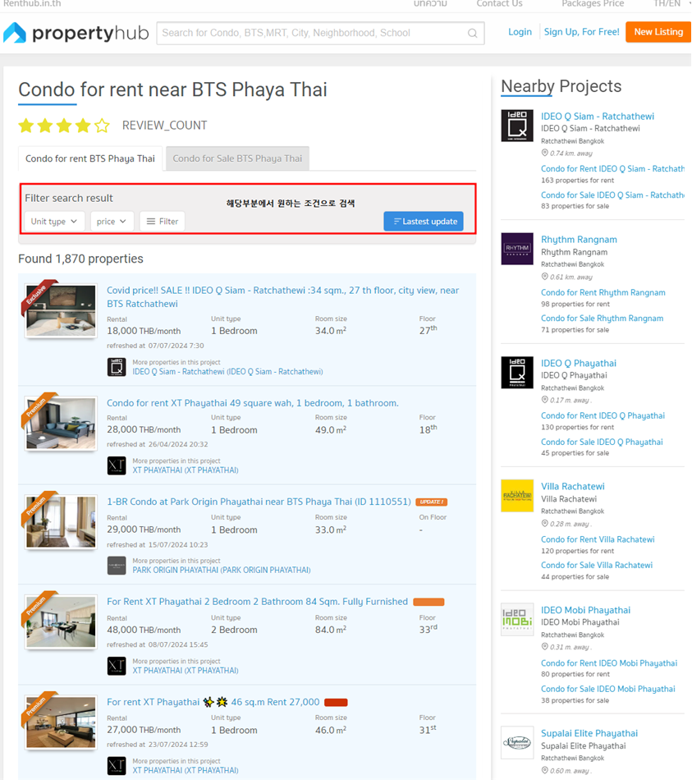Open the TH/EN language selector

(x=671, y=4)
